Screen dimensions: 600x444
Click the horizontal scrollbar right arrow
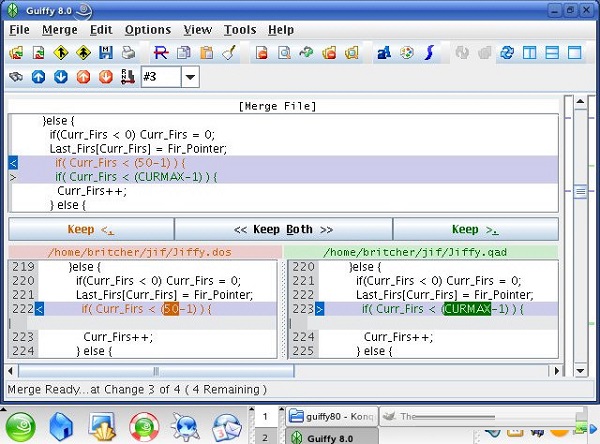(556, 371)
